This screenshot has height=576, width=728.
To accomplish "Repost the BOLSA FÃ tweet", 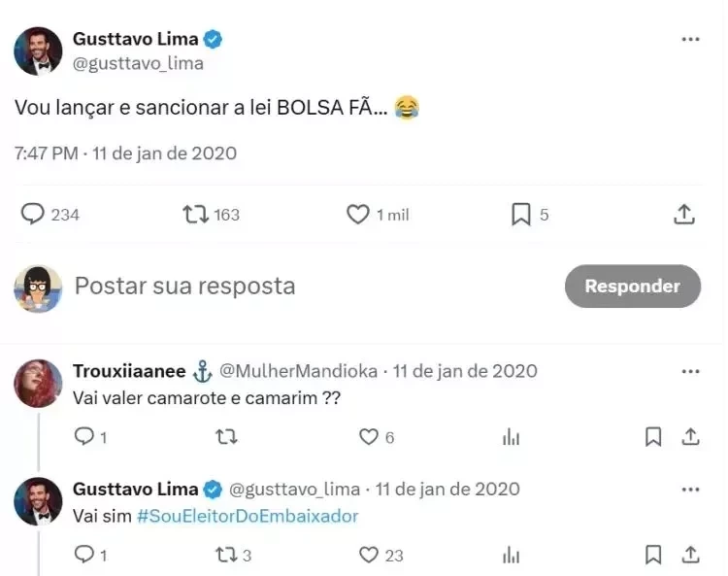I will (x=196, y=214).
